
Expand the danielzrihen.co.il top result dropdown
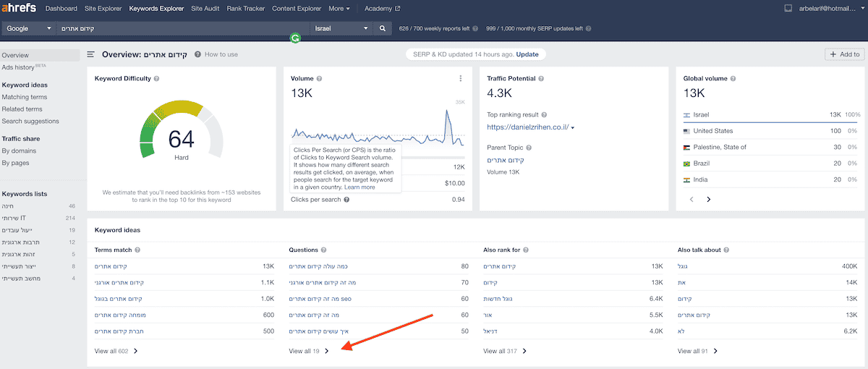tap(573, 127)
